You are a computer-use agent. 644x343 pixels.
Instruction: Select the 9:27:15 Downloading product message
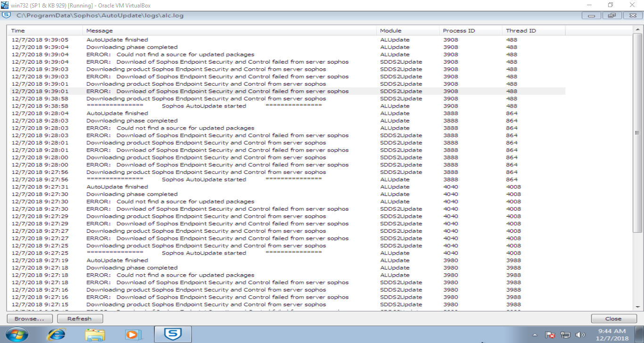[x=206, y=304]
